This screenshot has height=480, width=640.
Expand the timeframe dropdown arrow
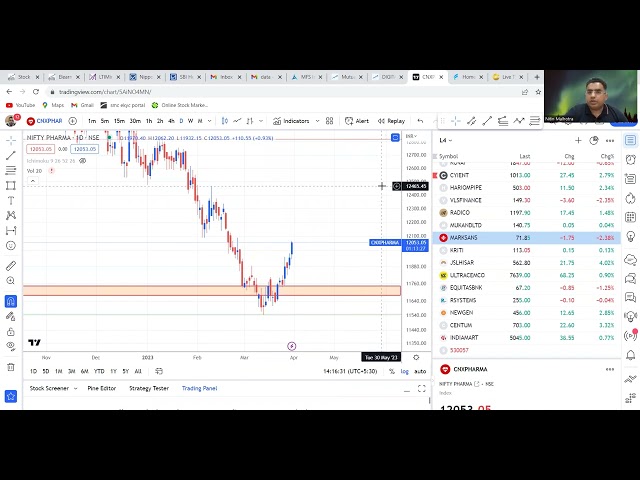(209, 121)
